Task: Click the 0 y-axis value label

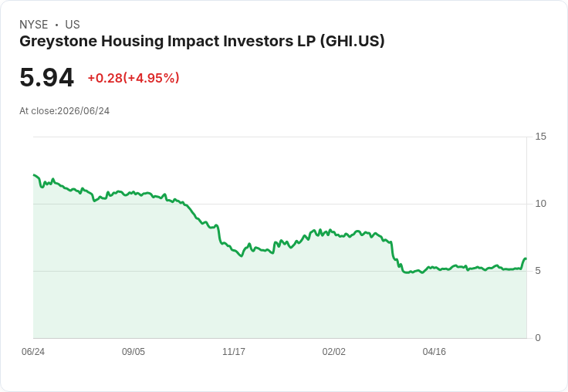Action: click(538, 338)
